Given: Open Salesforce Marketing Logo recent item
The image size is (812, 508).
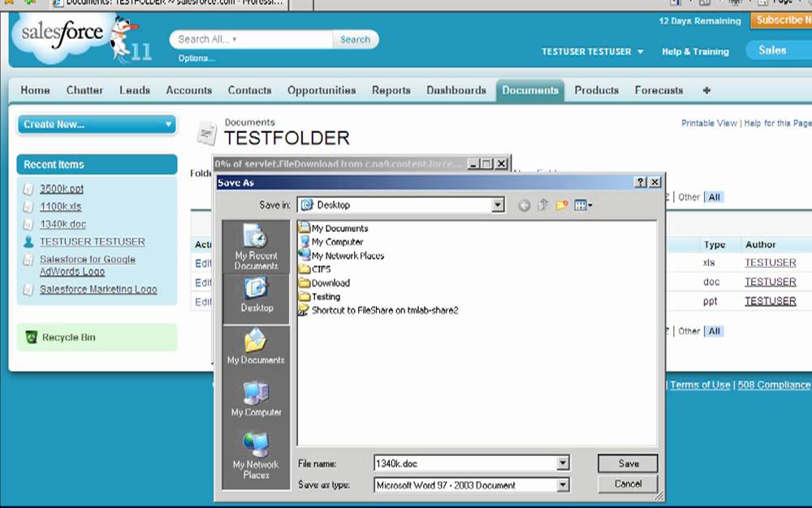Looking at the screenshot, I should [x=98, y=289].
